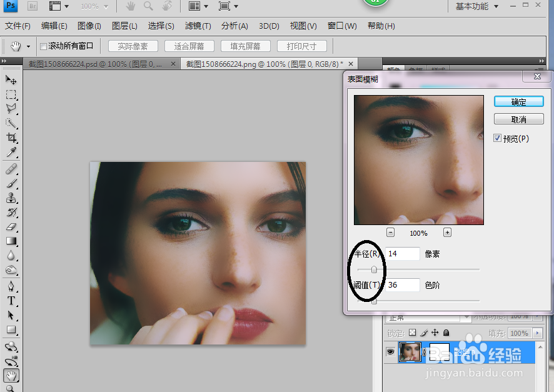Toggle the 滚动所有窗口 checkbox
Image resolution: width=554 pixels, height=392 pixels.
[44, 46]
